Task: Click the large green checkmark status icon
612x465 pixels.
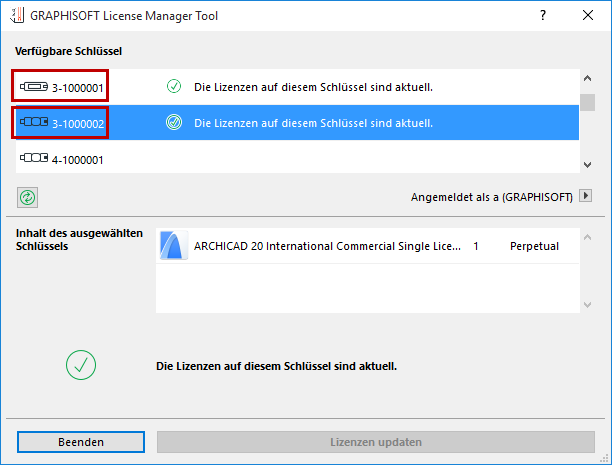Action: (x=81, y=365)
